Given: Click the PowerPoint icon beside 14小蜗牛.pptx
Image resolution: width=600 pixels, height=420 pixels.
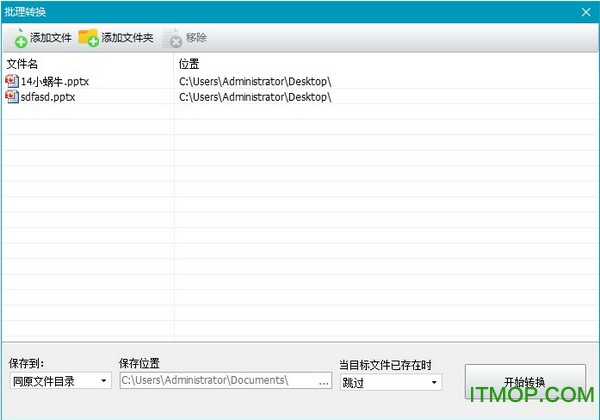Looking at the screenshot, I should pos(12,81).
